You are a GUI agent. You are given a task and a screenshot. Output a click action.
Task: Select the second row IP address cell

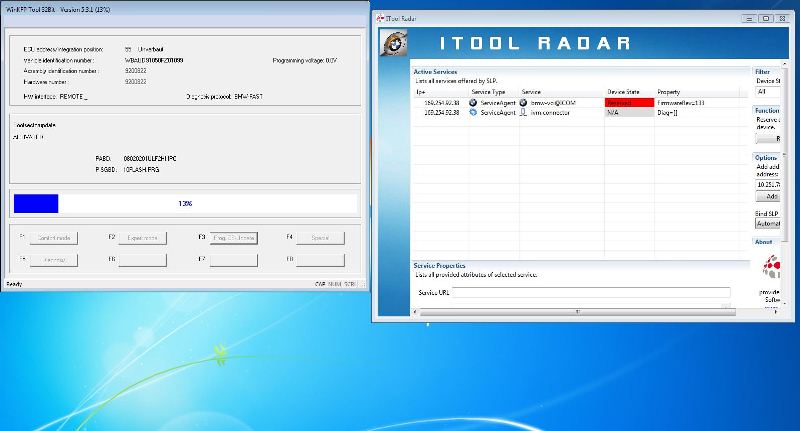441,113
